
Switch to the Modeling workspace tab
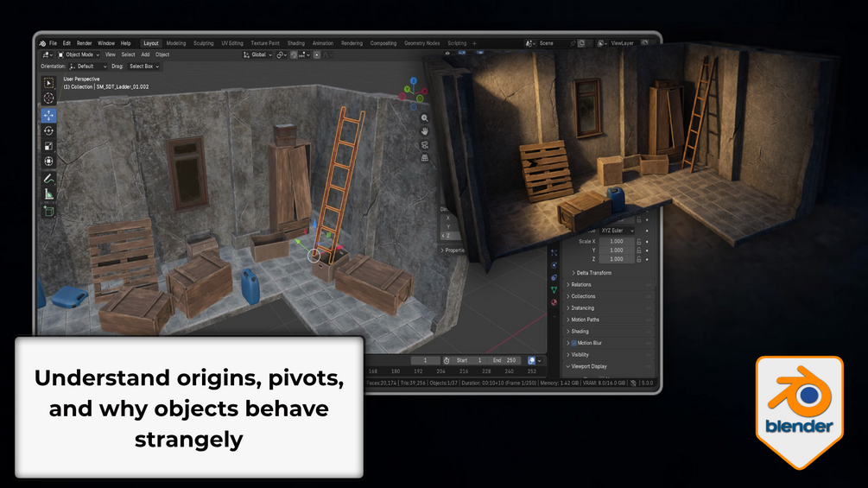tap(176, 43)
